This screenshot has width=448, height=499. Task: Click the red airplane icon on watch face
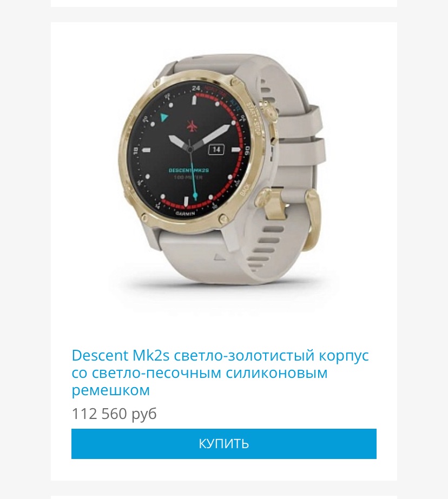192,126
